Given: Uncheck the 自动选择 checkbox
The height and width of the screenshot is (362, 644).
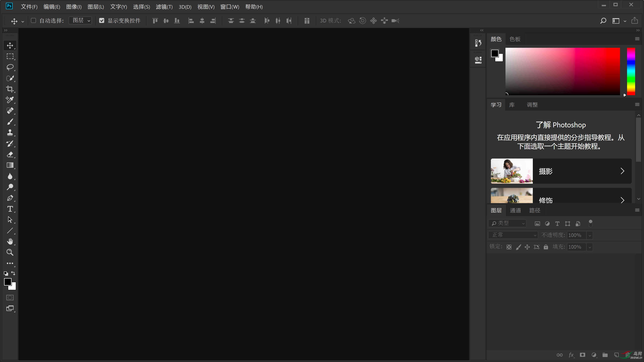Looking at the screenshot, I should (33, 20).
